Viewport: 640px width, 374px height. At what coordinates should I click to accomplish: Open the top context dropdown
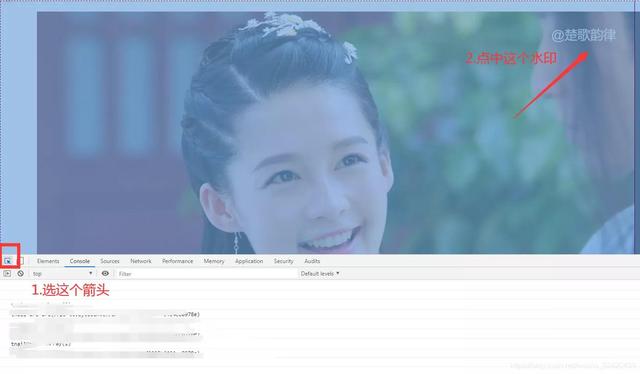click(62, 274)
